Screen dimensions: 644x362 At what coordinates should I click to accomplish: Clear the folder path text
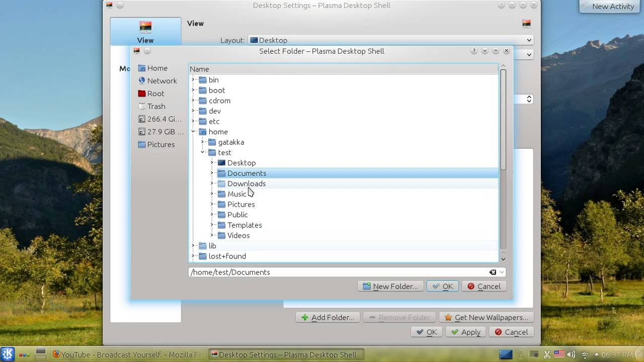tap(493, 272)
